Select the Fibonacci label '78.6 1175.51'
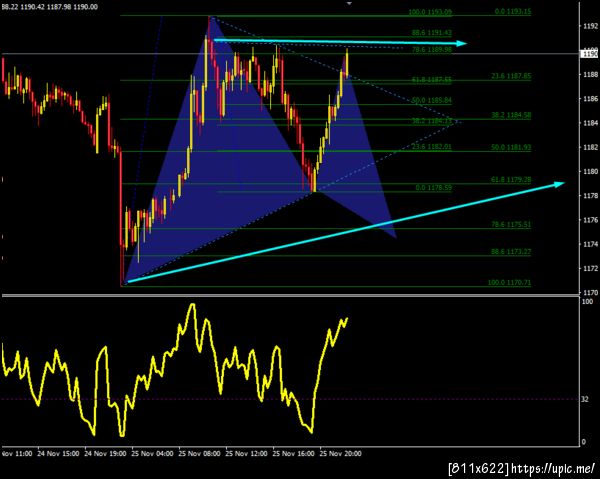 [x=511, y=224]
